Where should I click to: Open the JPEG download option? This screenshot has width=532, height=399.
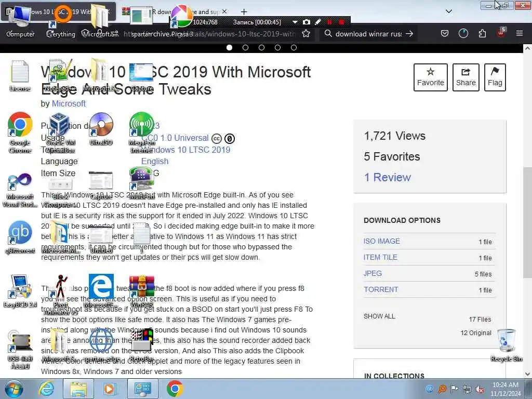373,273
